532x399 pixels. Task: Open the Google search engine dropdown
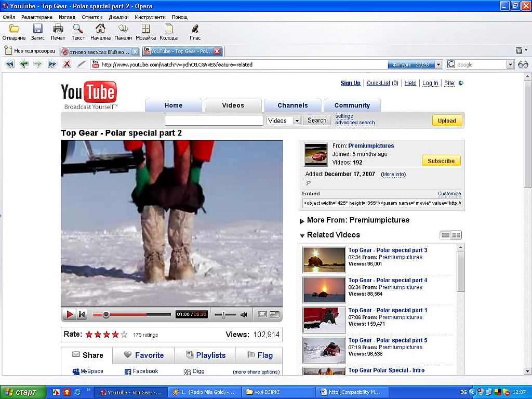tap(510, 64)
